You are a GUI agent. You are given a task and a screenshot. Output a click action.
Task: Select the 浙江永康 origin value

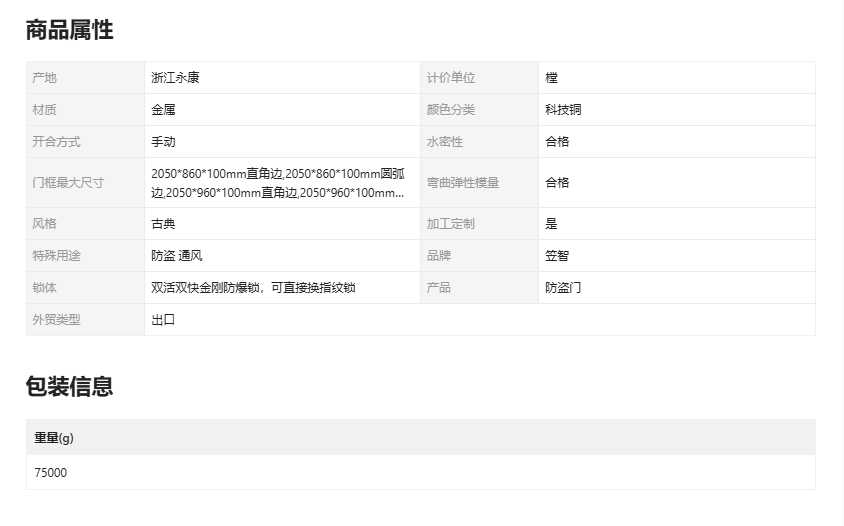click(x=175, y=78)
